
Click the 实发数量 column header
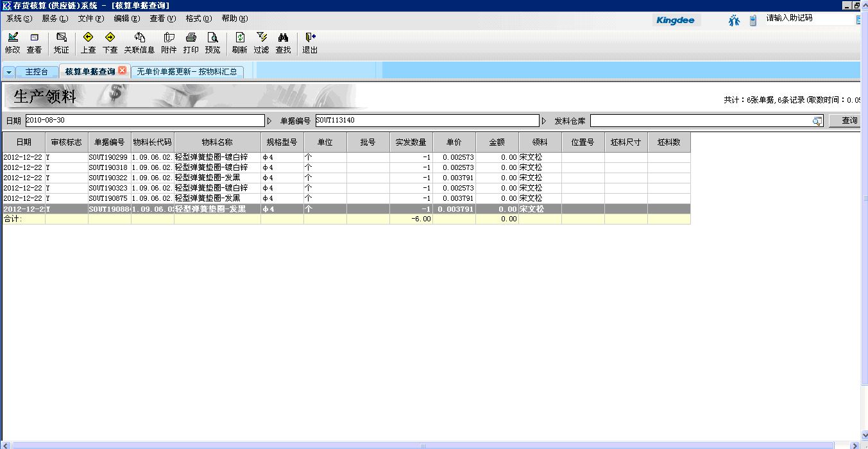(411, 142)
